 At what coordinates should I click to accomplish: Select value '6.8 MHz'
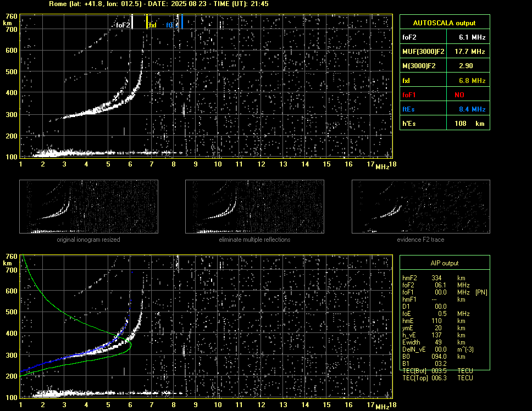pyautogui.click(x=472, y=81)
